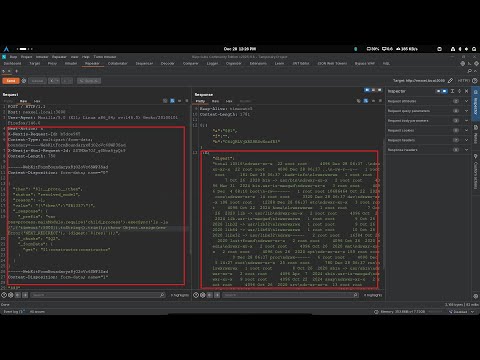The height and width of the screenshot is (360, 480).
Task: Edit target using the pencil icon
Action: pos(450,81)
